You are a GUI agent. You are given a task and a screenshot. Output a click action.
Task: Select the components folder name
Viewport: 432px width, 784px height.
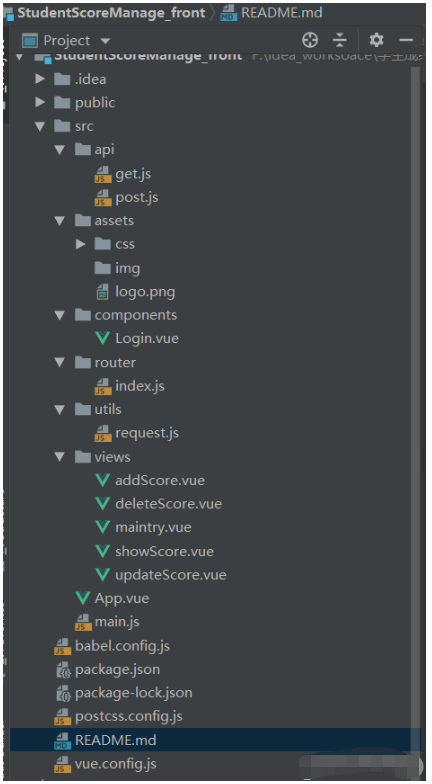coord(136,316)
